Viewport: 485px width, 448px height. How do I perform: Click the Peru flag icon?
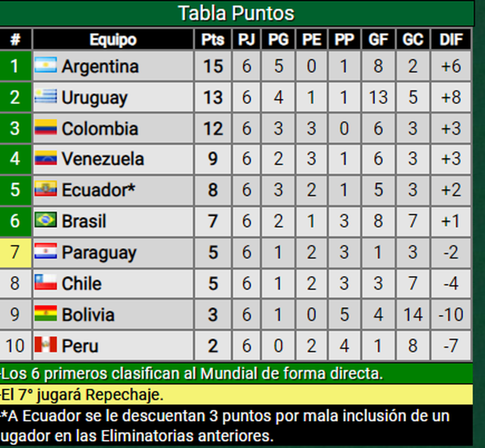point(45,345)
